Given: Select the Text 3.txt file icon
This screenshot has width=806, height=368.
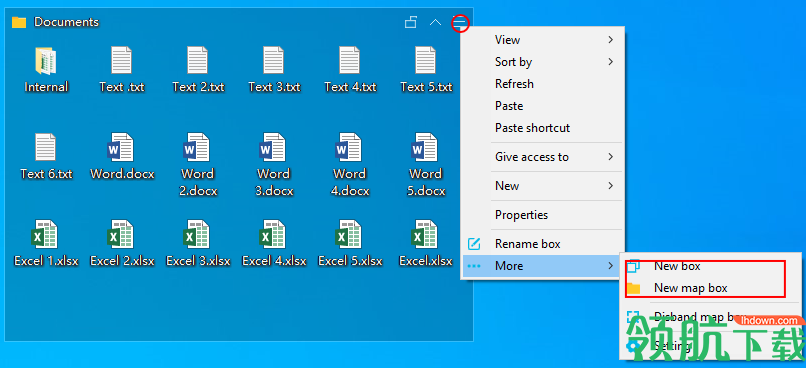Looking at the screenshot, I should click(x=273, y=60).
